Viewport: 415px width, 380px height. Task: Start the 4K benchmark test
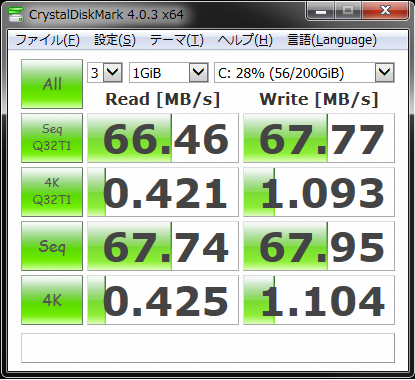point(52,300)
